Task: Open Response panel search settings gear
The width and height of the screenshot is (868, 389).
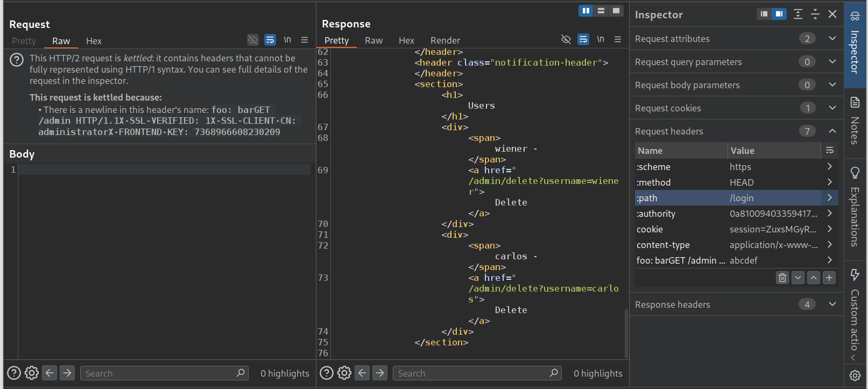Action: click(x=344, y=373)
